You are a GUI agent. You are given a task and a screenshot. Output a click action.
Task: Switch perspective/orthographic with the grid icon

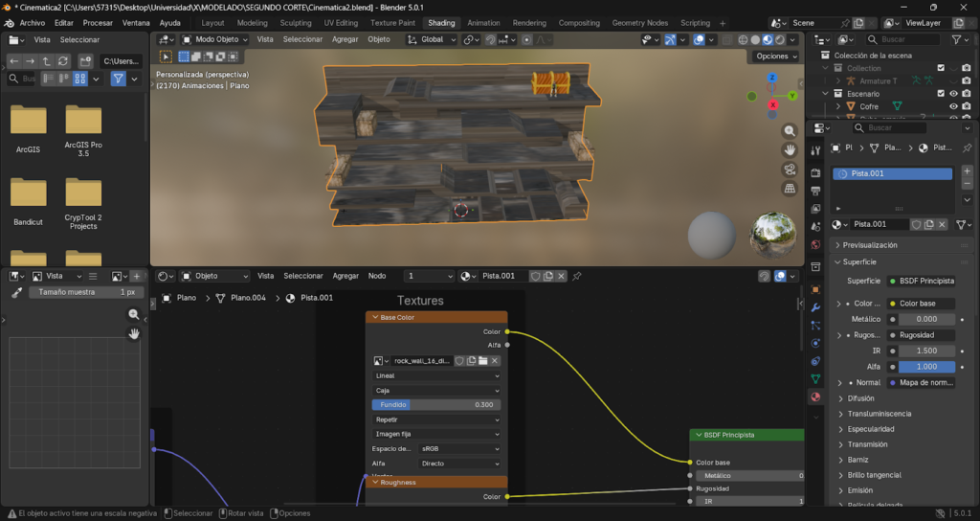790,189
